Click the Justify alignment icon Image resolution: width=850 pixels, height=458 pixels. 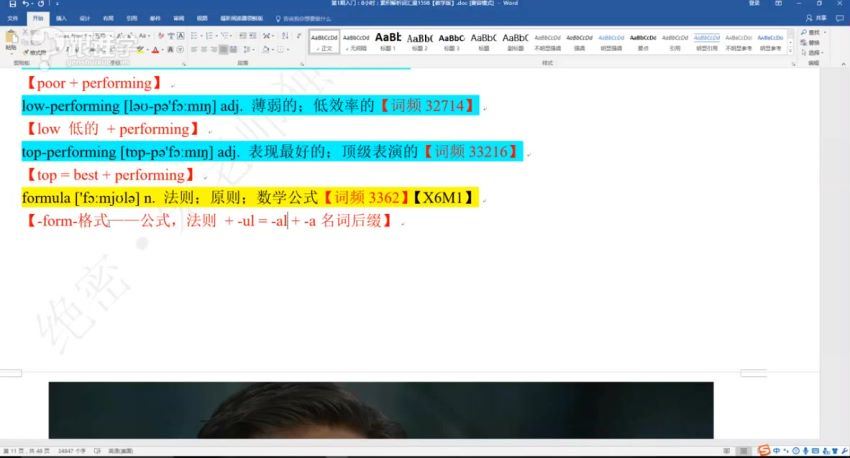[223, 50]
